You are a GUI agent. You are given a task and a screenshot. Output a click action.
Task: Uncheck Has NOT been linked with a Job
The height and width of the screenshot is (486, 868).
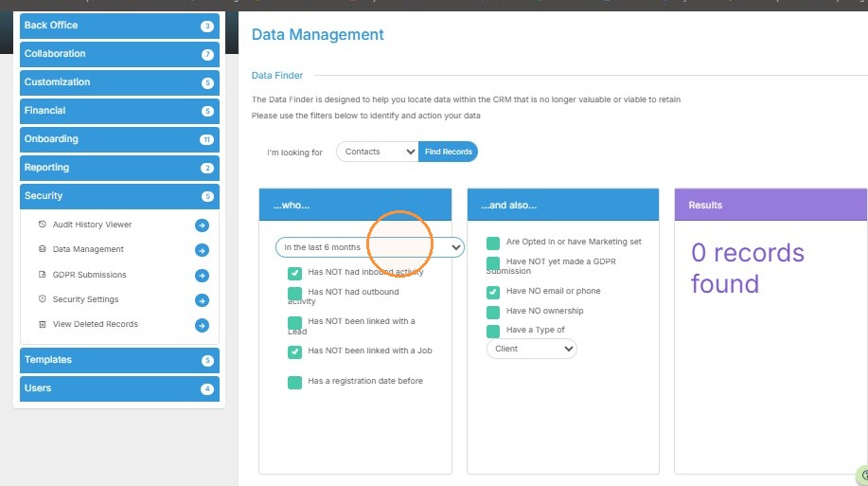[294, 351]
